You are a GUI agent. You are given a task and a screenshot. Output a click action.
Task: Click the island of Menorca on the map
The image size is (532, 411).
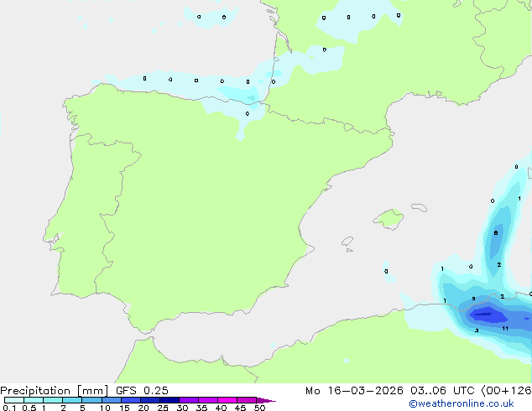coord(419,207)
